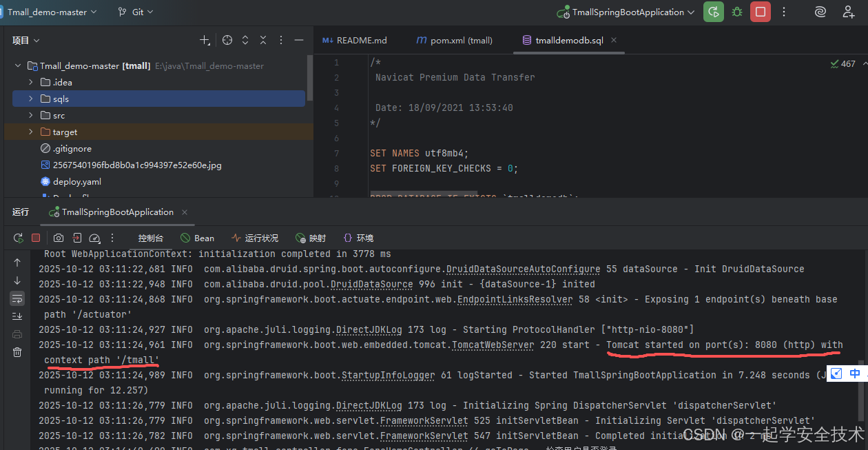Click the EndpointLinksResolver link
Image resolution: width=868 pixels, height=450 pixels.
point(515,300)
